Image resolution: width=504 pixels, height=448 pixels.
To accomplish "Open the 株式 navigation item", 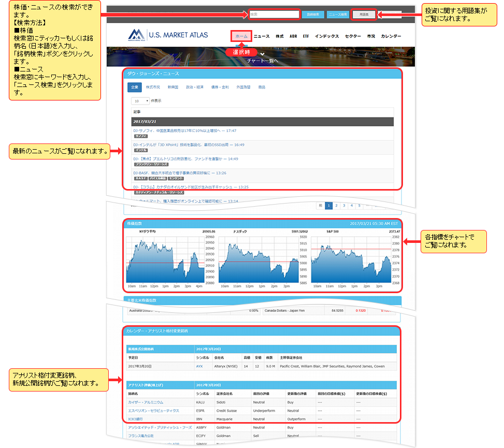I will pos(280,36).
